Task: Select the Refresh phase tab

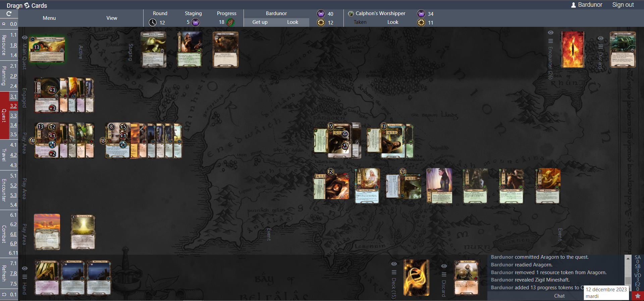Action: [4, 273]
